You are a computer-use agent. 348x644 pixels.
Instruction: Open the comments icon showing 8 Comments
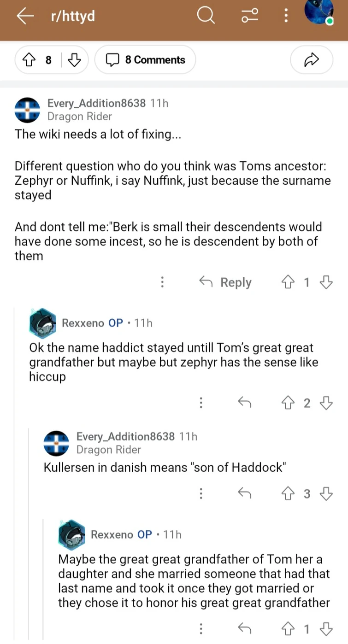[x=145, y=59]
